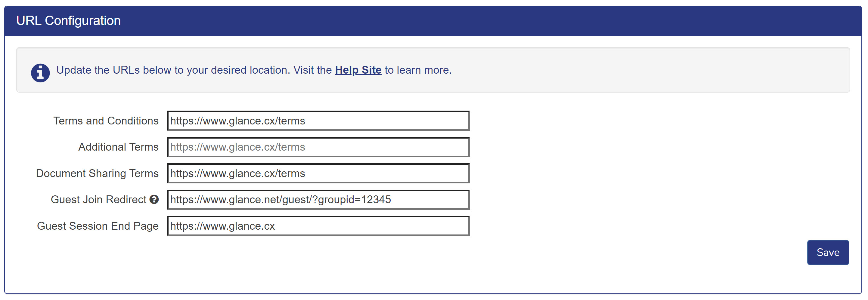Screen dimensions: 868x300
Task: Click the 'to learn more' text
Action: [418, 70]
